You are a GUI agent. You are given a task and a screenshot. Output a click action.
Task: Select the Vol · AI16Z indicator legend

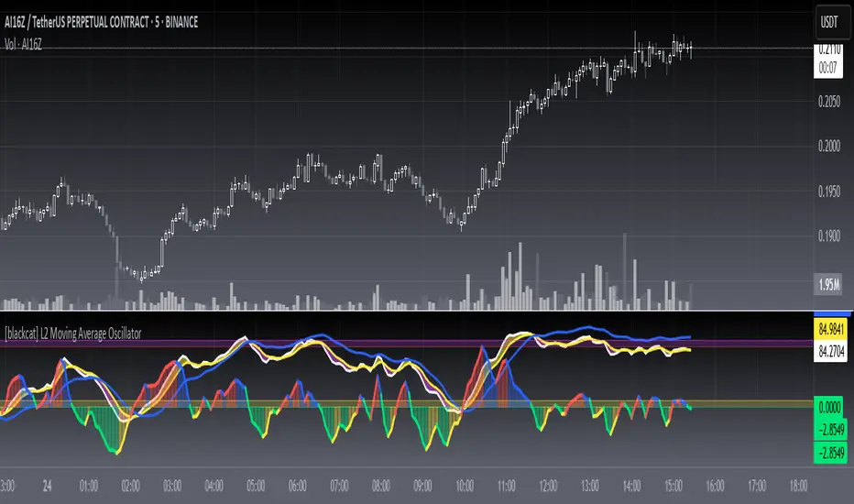pos(23,45)
